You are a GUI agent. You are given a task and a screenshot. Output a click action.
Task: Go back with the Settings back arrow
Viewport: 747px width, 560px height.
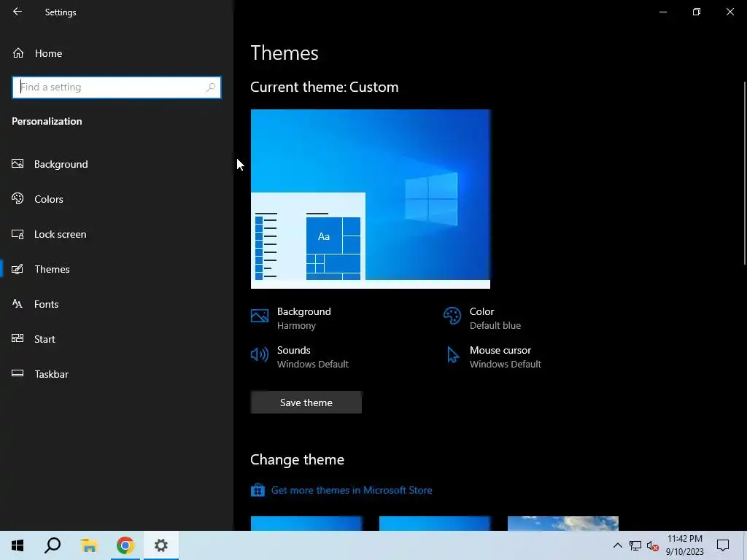point(18,12)
